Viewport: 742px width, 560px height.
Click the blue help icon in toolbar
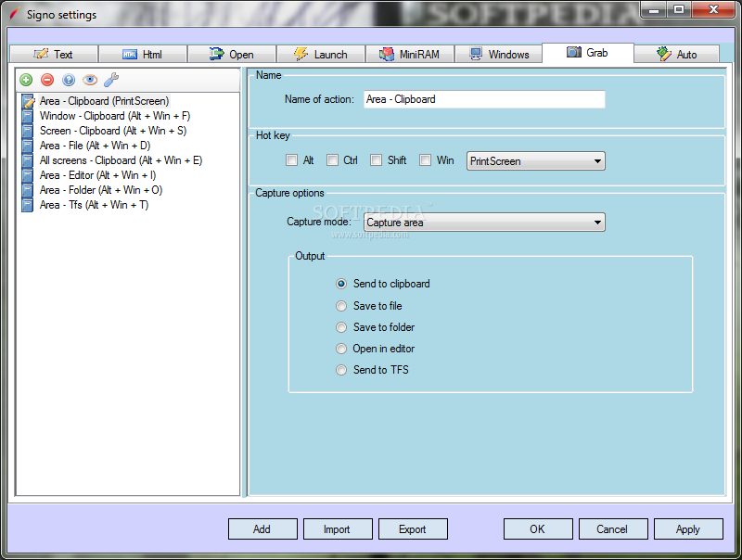[69, 80]
